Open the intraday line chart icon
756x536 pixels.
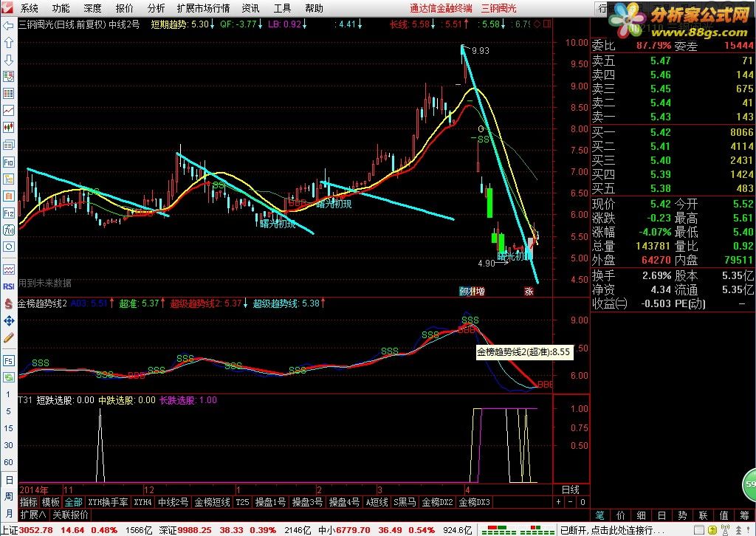8,111
